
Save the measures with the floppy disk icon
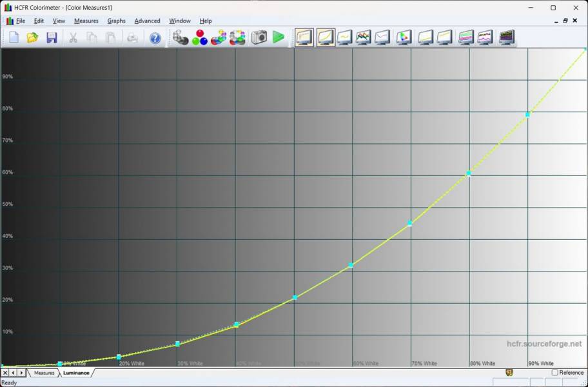(x=52, y=37)
